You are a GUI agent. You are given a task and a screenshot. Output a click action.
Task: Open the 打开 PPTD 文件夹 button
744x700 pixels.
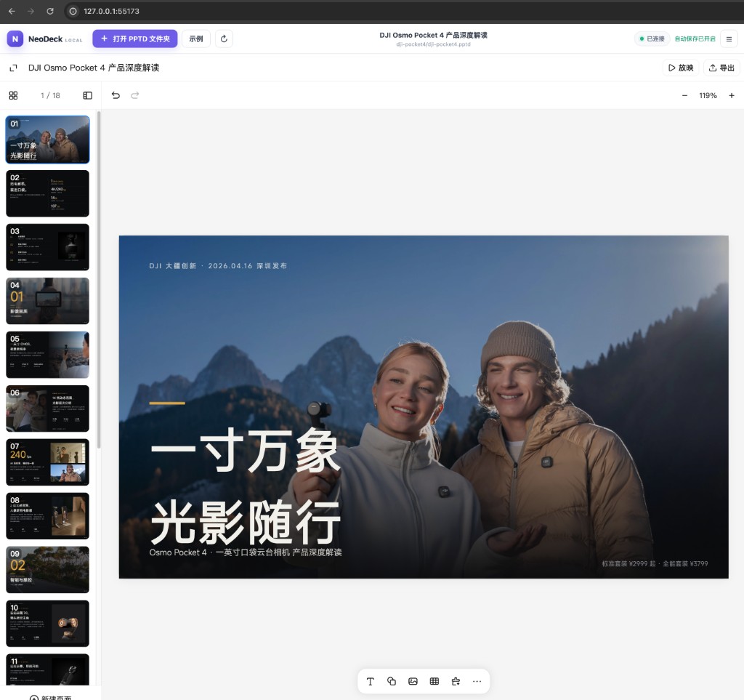point(134,39)
